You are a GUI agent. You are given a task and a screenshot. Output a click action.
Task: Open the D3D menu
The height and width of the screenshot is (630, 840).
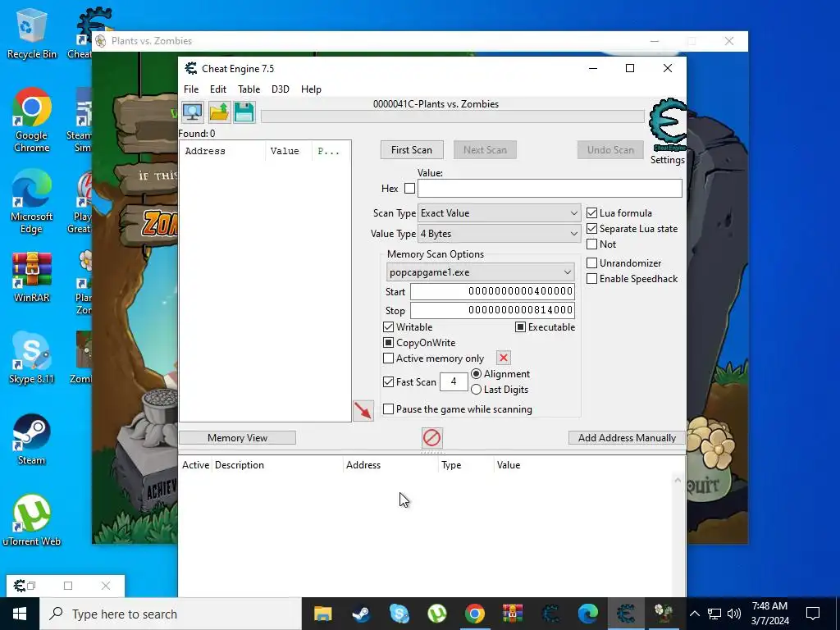281,89
